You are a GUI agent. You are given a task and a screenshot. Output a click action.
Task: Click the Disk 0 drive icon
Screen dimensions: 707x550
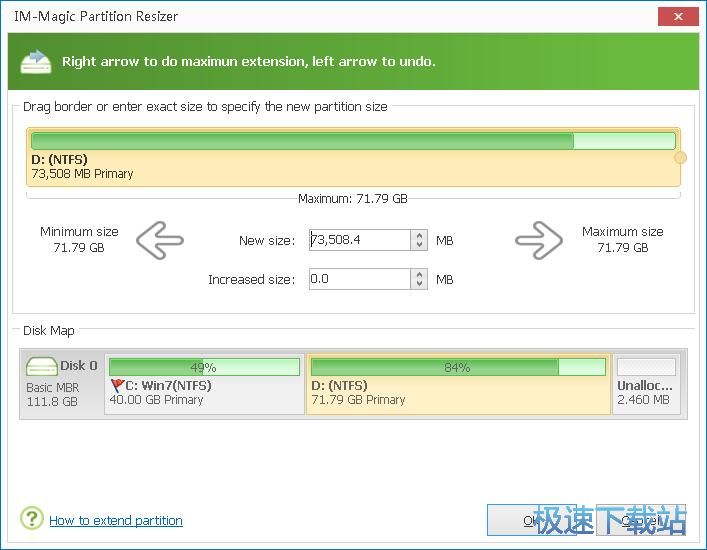coord(41,366)
